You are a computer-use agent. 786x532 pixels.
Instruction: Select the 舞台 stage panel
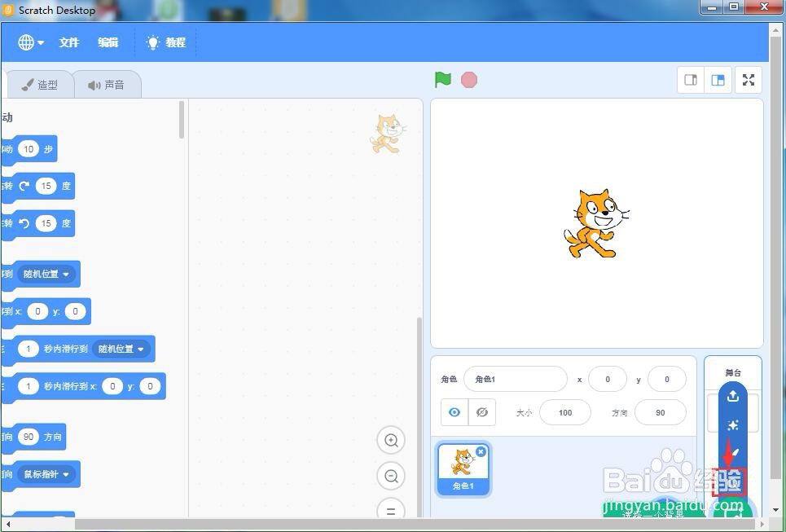point(733,372)
